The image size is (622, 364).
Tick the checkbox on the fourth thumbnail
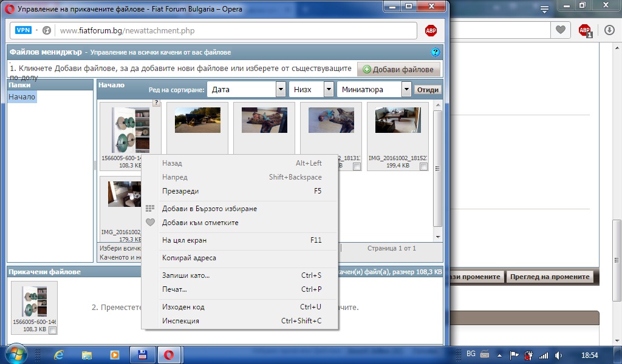pyautogui.click(x=357, y=166)
